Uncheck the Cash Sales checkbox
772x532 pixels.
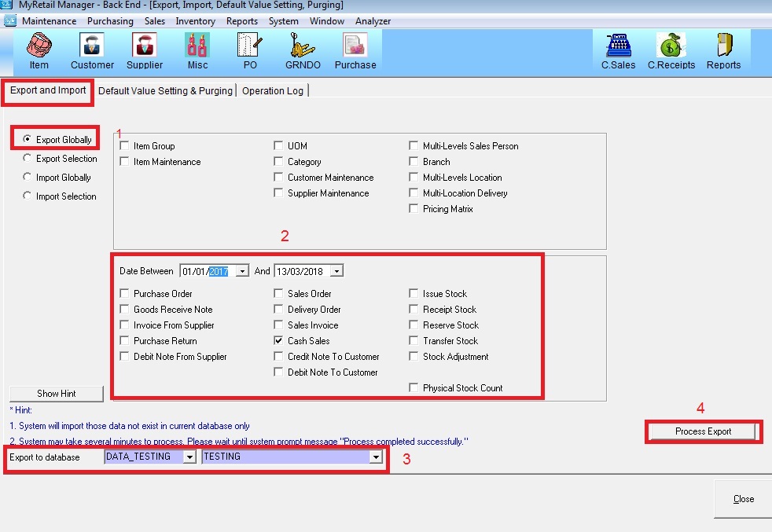tap(279, 341)
